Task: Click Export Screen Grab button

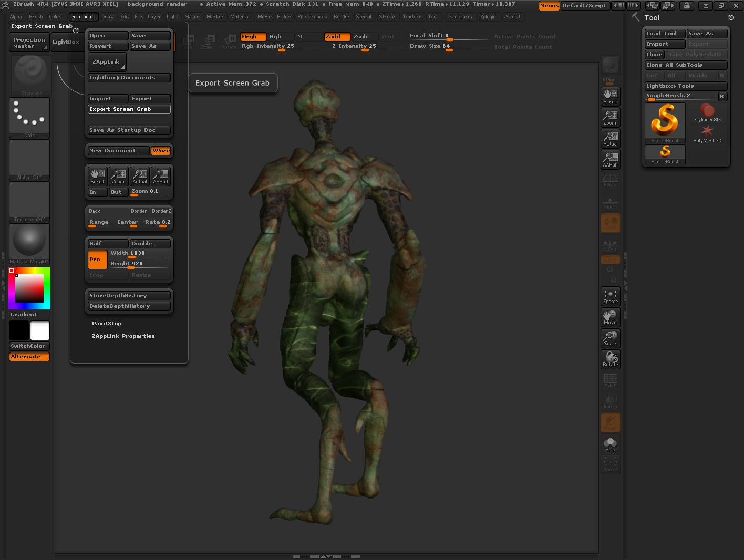Action: [x=129, y=109]
